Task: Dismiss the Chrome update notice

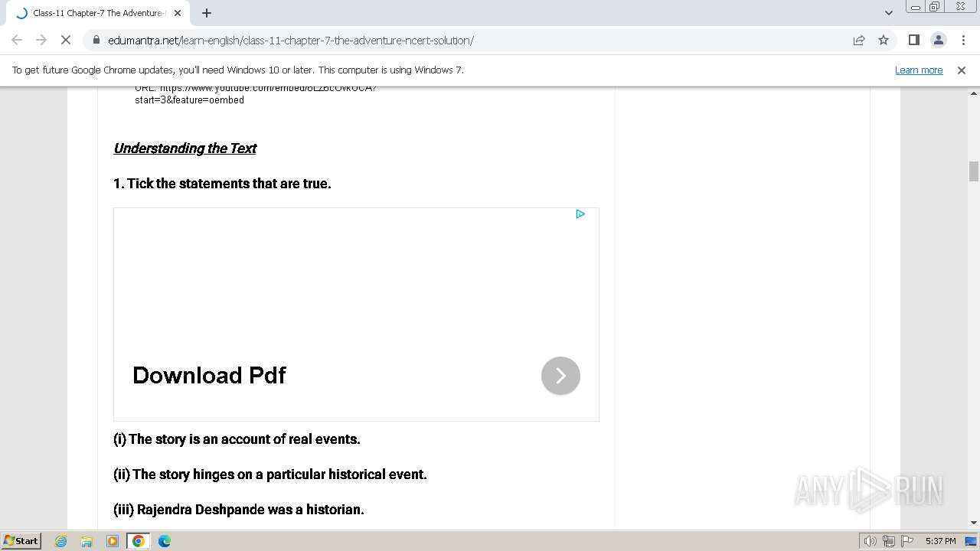Action: click(962, 70)
